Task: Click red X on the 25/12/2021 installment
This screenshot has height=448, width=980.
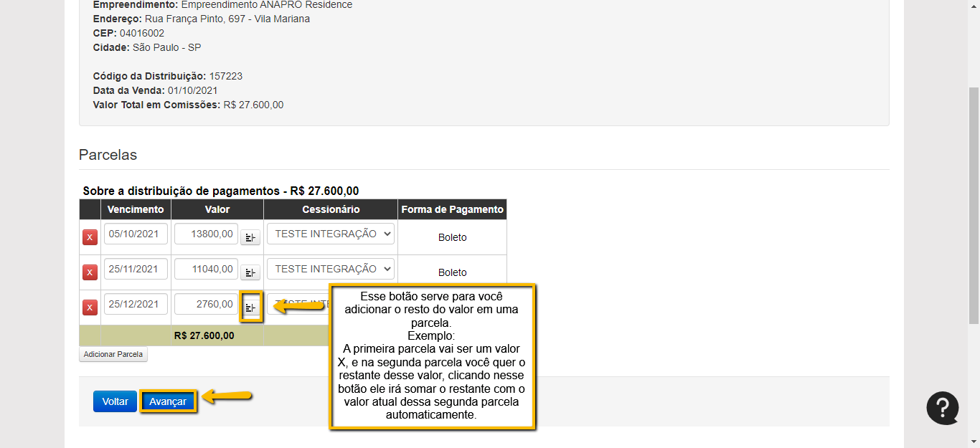Action: click(90, 308)
